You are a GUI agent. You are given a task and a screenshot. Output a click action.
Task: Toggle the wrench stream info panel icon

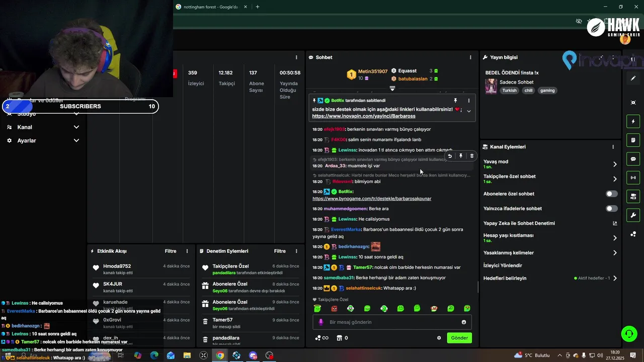[x=633, y=215]
